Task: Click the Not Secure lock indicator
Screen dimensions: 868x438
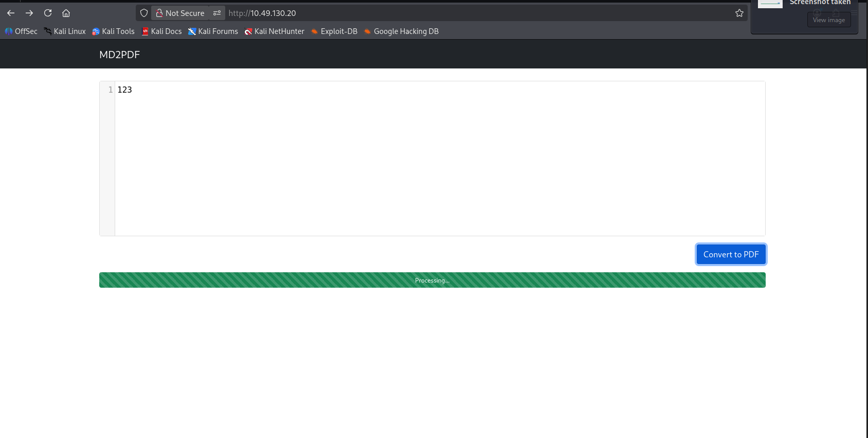Action: pyautogui.click(x=180, y=13)
